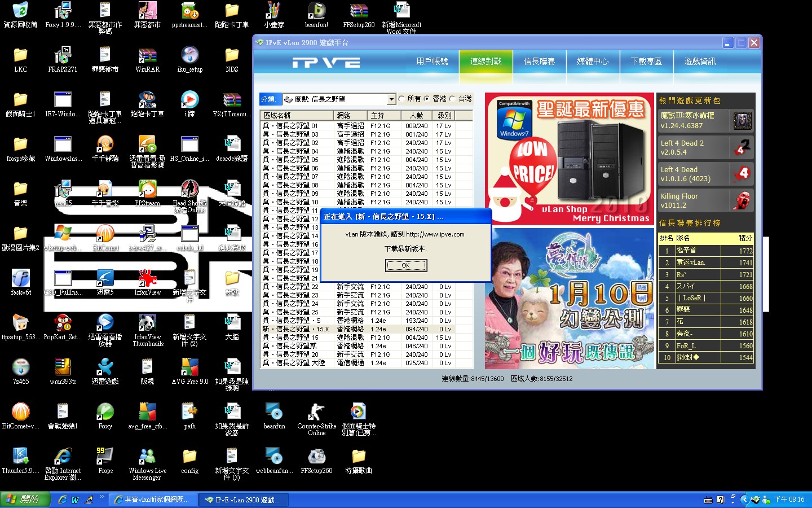Click OK in the version error dialog
This screenshot has width=812, height=508.
(x=405, y=265)
